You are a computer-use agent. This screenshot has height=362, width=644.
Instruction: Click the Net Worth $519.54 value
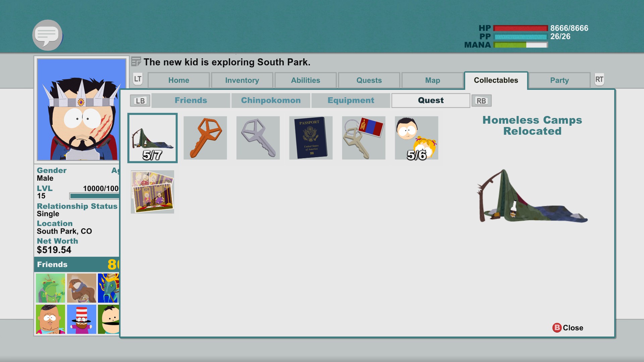[x=54, y=250]
